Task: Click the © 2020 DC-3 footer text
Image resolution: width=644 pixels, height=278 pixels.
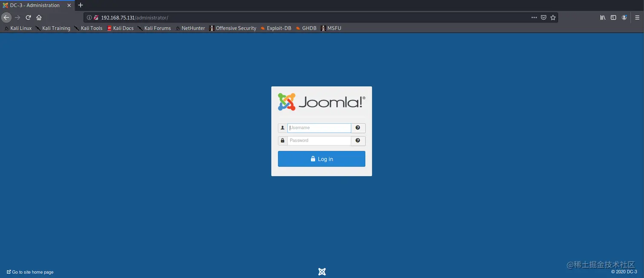Action: [x=624, y=272]
